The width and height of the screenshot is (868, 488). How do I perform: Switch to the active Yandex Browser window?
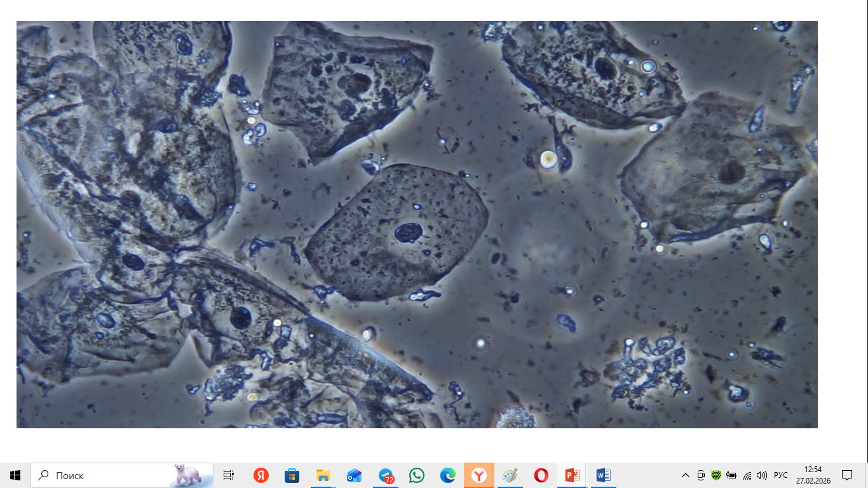tap(479, 475)
